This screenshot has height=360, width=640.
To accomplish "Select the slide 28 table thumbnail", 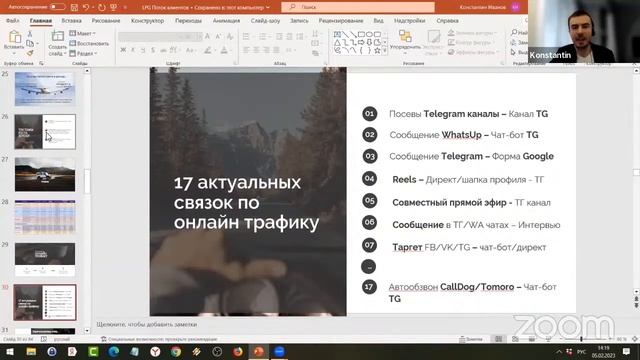I will pos(45,217).
